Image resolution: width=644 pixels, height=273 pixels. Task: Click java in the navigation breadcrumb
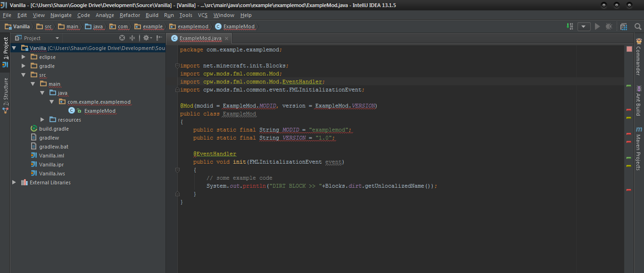(94, 26)
